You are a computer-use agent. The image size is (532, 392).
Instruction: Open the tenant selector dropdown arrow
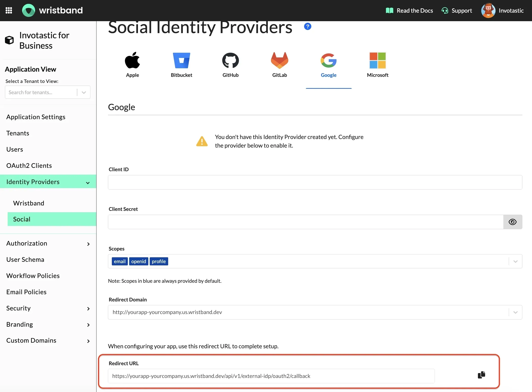pos(84,92)
